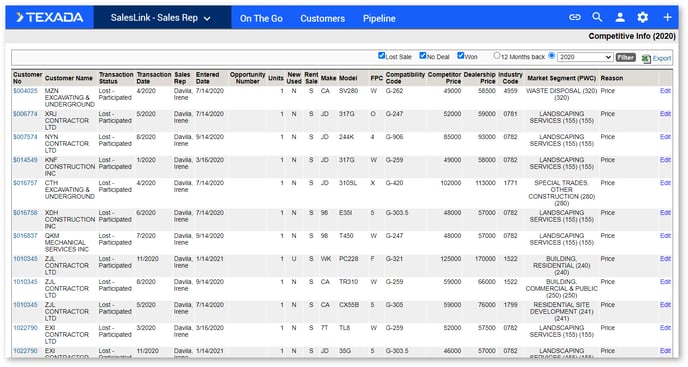The image size is (688, 367).
Task: Open customer number $016758
Action: pyautogui.click(x=25, y=212)
